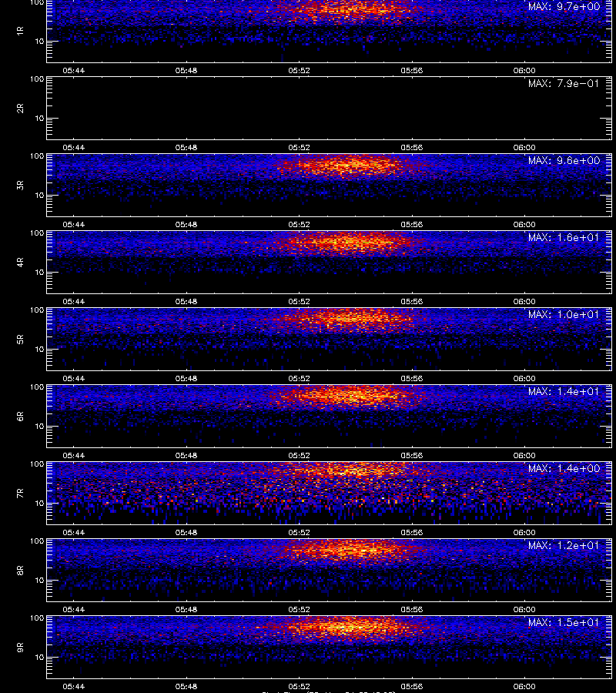Select the MAX: 9.6e+00 readout
616x693 pixels.
click(x=564, y=160)
